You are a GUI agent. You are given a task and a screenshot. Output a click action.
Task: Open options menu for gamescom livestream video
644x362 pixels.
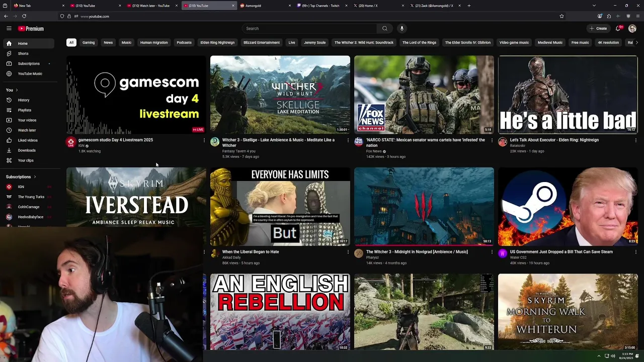[x=204, y=140]
